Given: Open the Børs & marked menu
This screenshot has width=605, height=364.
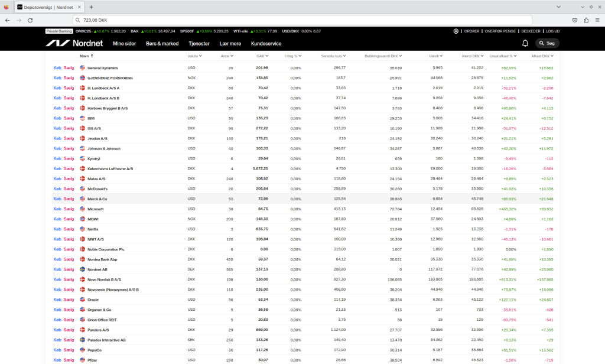Looking at the screenshot, I should [x=162, y=43].
